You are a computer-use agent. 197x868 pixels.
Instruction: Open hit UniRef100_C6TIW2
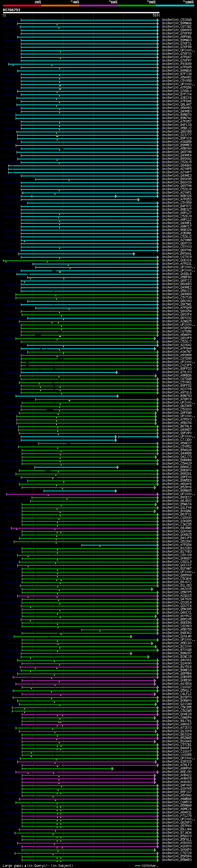coord(177,26)
